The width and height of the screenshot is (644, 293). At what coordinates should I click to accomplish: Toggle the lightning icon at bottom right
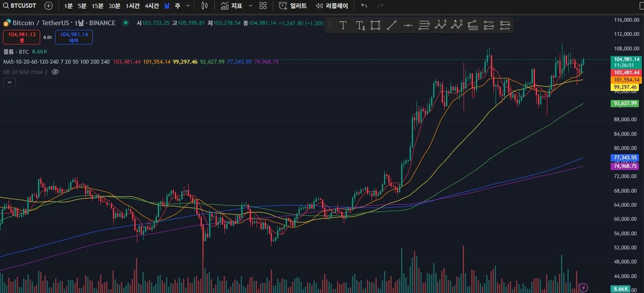[x=583, y=287]
